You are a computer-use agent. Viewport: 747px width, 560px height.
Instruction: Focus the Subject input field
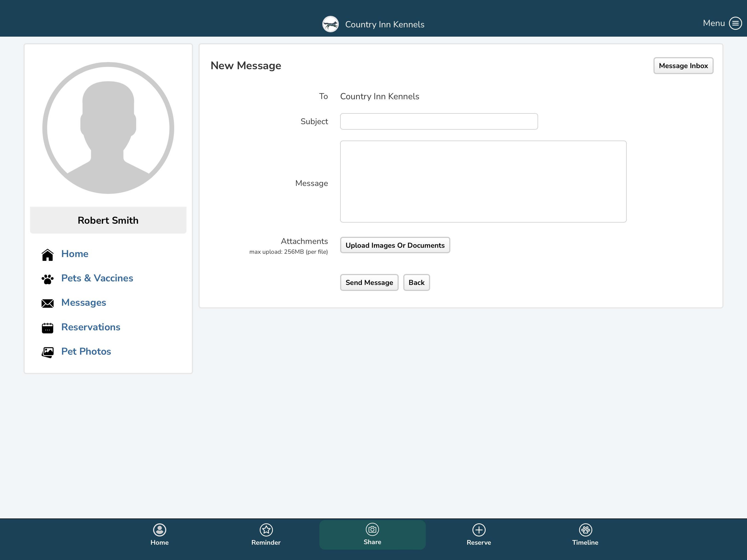tap(439, 121)
